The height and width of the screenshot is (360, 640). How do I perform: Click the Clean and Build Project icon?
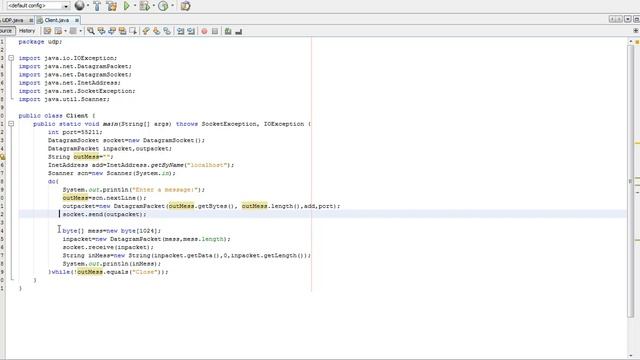(x=111, y=6)
